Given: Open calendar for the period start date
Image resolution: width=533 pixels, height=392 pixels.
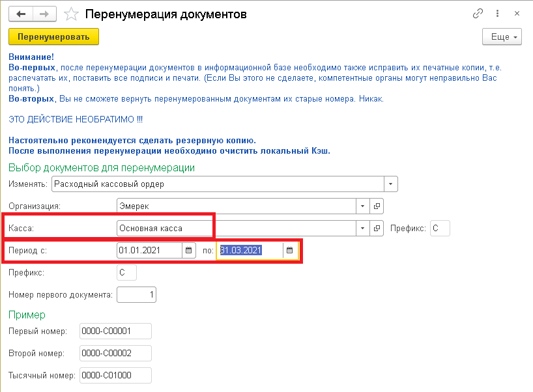Looking at the screenshot, I should tap(188, 250).
